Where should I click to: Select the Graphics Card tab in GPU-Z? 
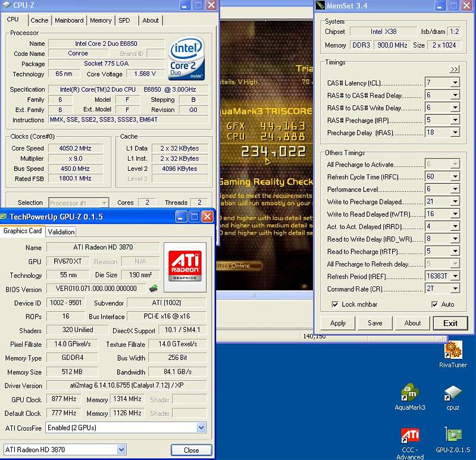(23, 231)
